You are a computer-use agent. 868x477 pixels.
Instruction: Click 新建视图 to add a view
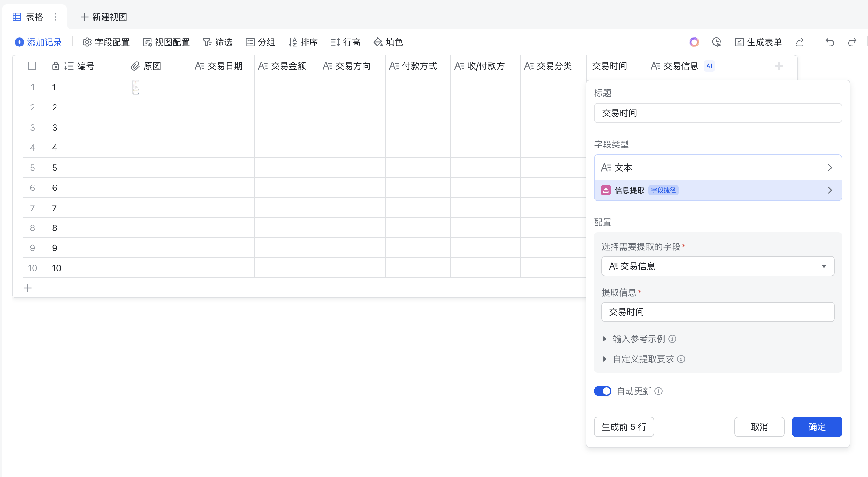[x=104, y=17]
